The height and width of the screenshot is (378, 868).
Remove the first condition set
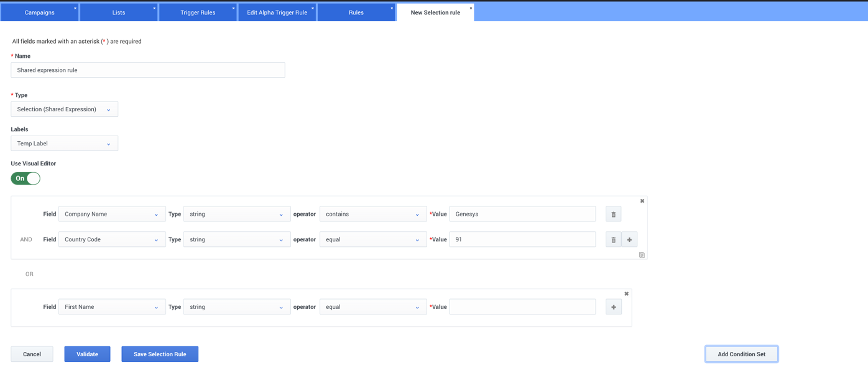(642, 201)
